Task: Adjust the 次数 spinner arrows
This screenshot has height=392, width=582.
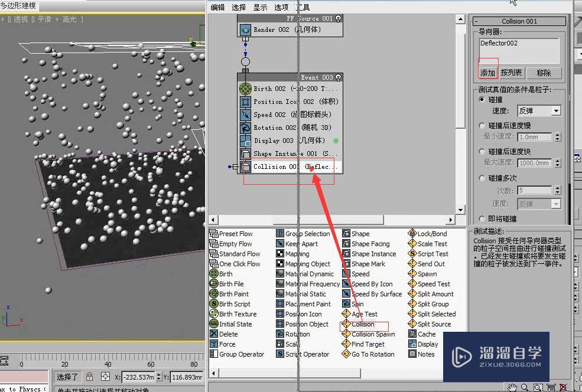Action: pos(558,190)
